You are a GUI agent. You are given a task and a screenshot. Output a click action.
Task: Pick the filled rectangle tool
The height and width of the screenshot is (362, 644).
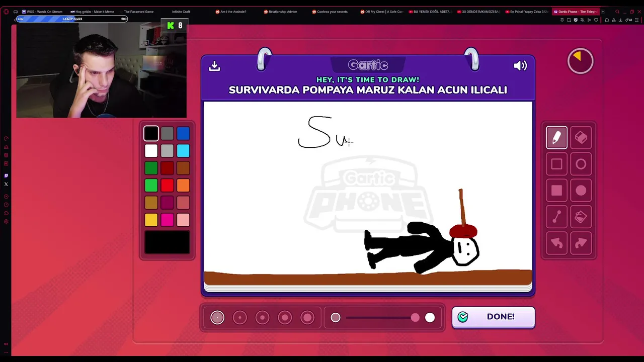coord(556,191)
